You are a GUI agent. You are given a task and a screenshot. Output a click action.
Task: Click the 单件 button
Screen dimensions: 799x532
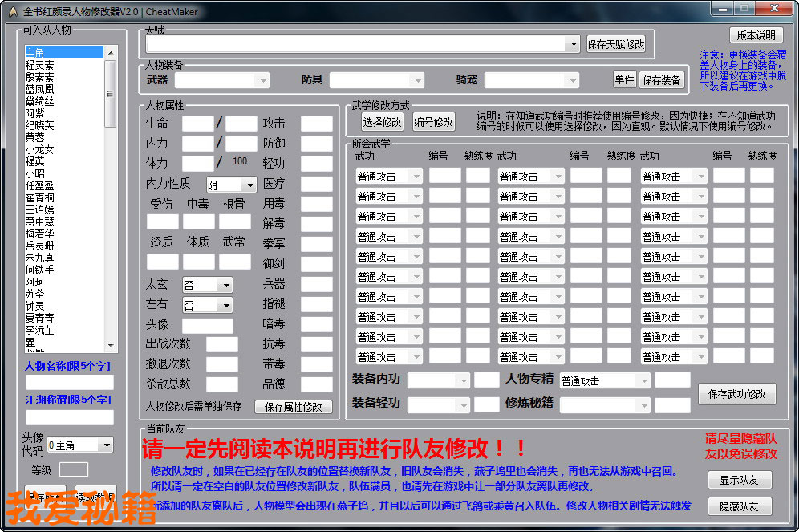tap(625, 79)
